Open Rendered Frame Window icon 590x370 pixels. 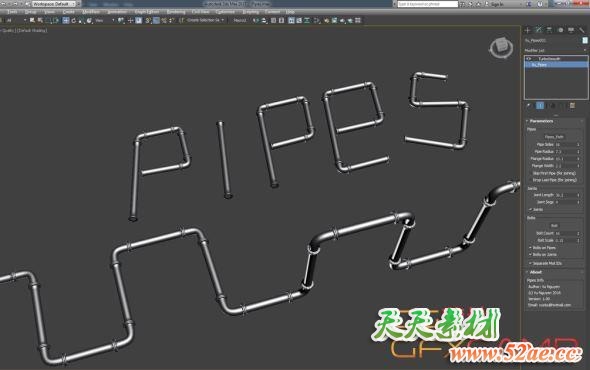pos(334,20)
